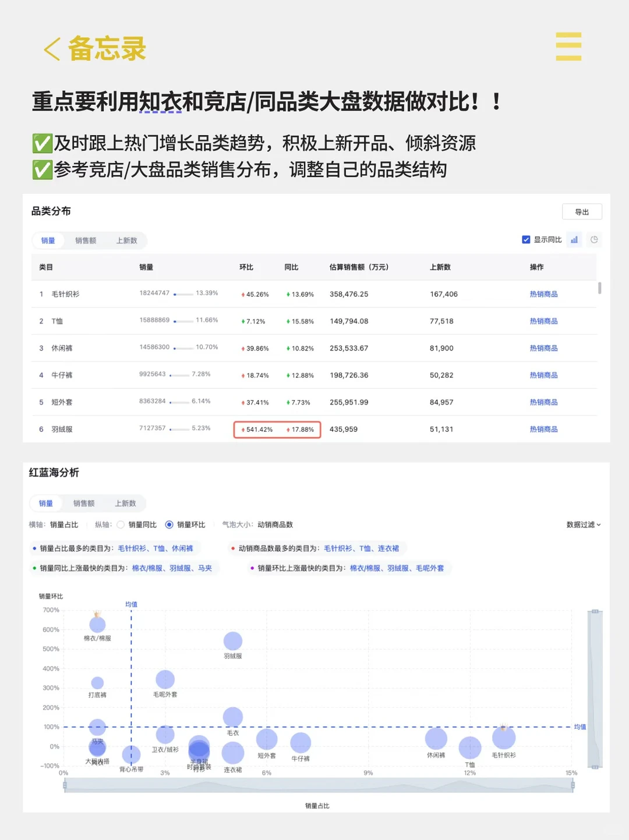Toggle the 显示同比 checkbox
The height and width of the screenshot is (840, 629).
coord(526,240)
